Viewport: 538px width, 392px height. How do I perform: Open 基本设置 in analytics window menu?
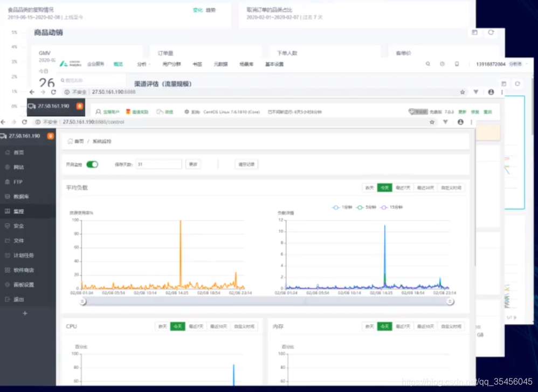(274, 64)
